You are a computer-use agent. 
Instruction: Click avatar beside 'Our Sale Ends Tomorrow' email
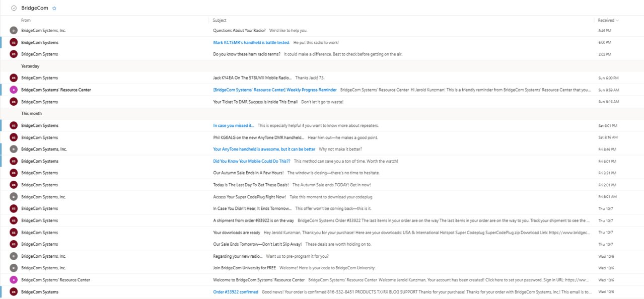(x=14, y=244)
